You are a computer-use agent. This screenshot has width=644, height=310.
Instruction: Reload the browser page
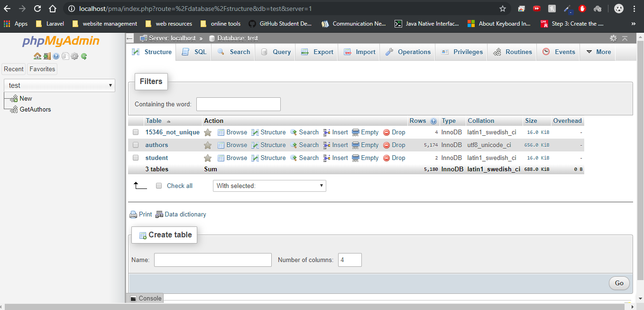click(37, 9)
